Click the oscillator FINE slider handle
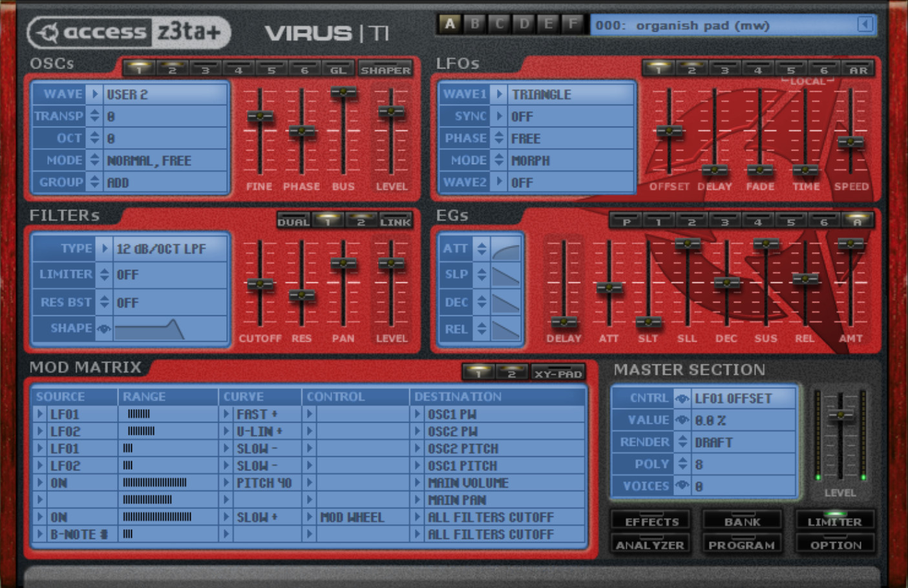The image size is (908, 588). click(x=260, y=116)
